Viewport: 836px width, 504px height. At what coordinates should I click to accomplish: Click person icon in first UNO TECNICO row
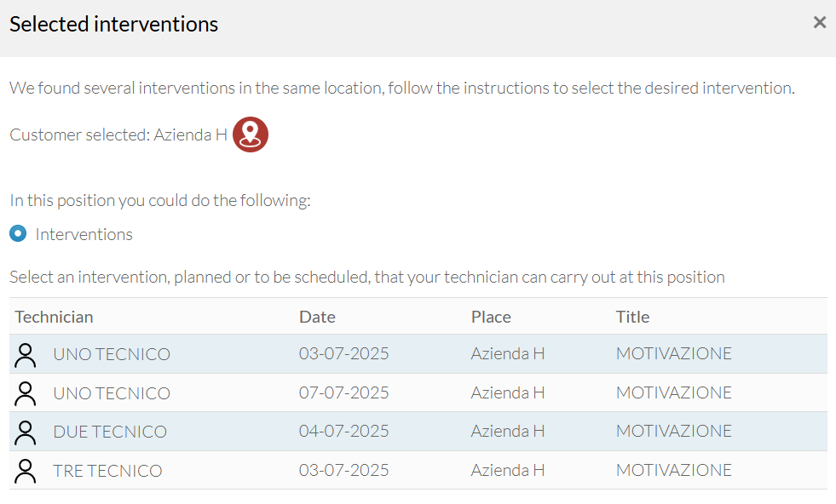(25, 355)
